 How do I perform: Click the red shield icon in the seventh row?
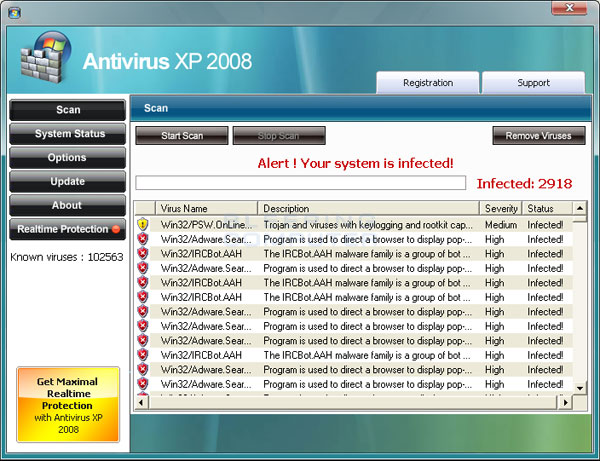pyautogui.click(x=143, y=311)
